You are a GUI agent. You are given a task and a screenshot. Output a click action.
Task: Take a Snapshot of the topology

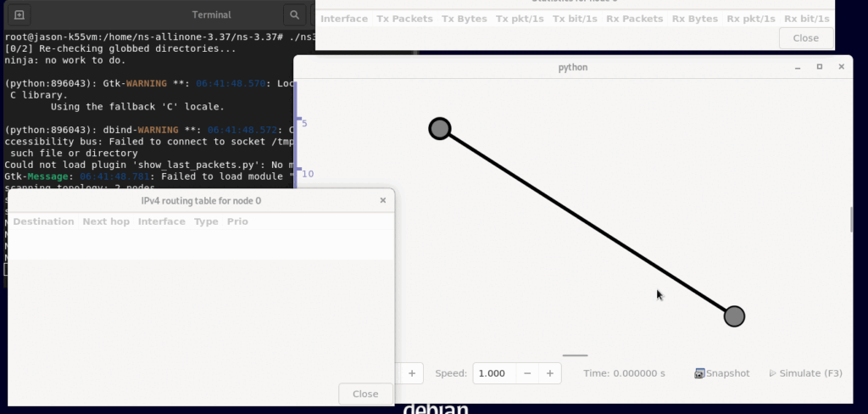click(721, 373)
